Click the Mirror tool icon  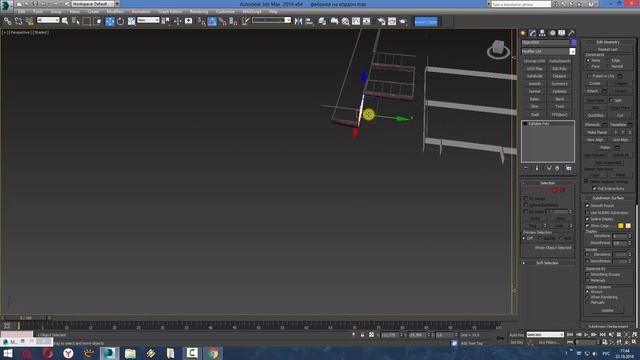coord(298,21)
